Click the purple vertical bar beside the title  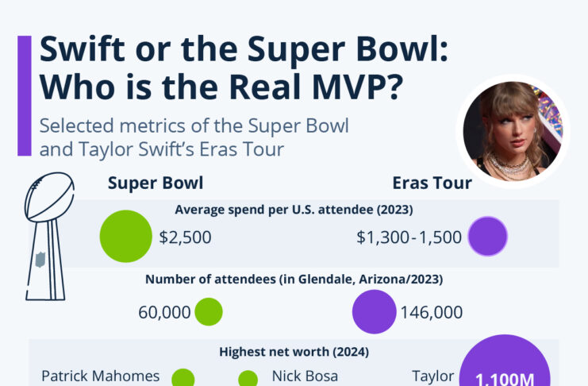(x=24, y=95)
